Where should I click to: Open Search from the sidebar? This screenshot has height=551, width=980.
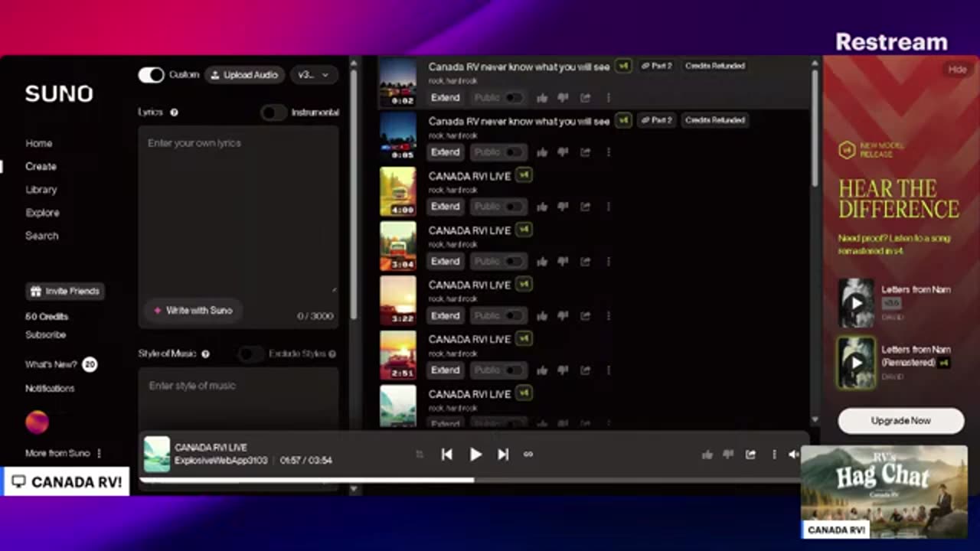[x=41, y=236]
